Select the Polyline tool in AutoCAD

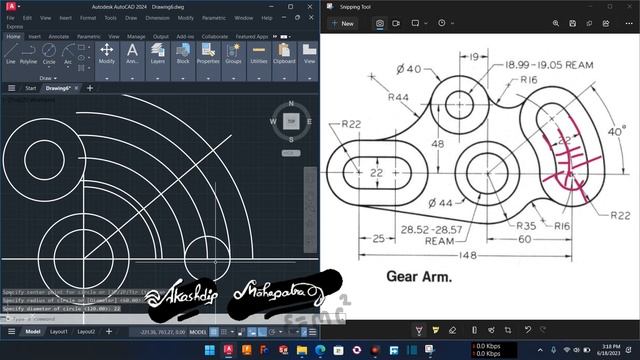pyautogui.click(x=28, y=53)
